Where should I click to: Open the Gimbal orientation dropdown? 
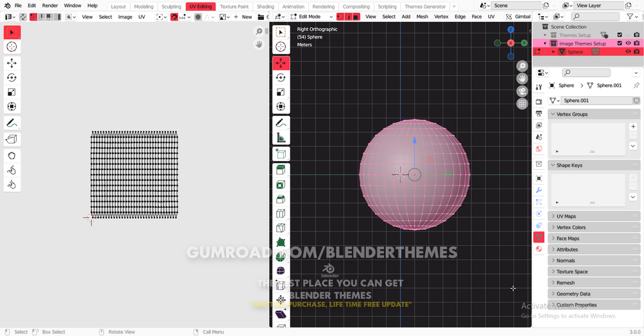(518, 17)
